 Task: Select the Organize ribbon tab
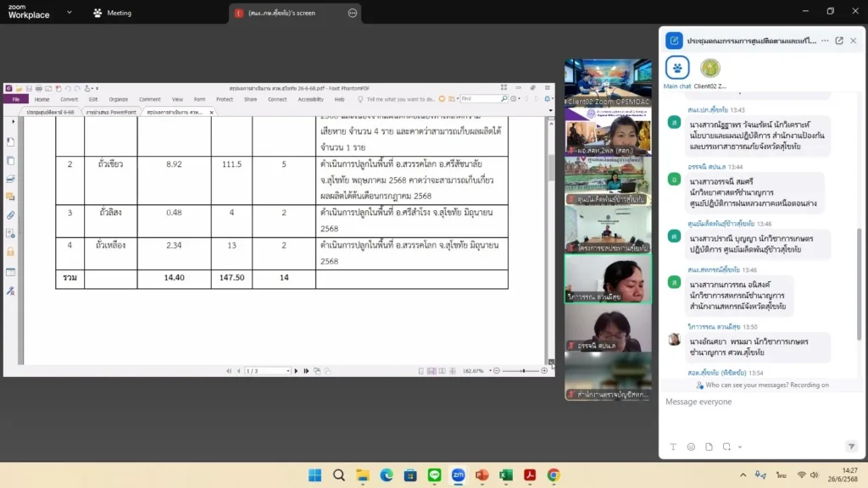[118, 100]
